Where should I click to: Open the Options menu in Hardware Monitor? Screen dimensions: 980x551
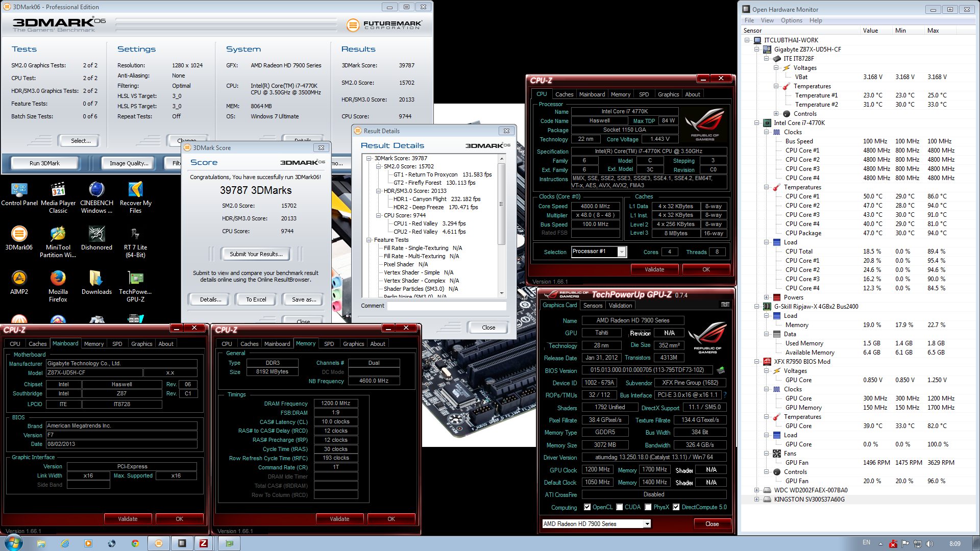pos(791,20)
